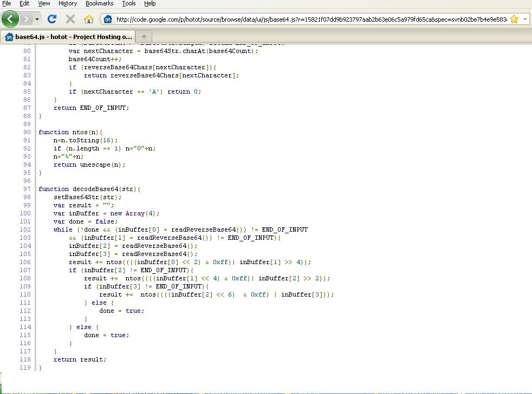Click the Forward navigation icon

tap(25, 19)
